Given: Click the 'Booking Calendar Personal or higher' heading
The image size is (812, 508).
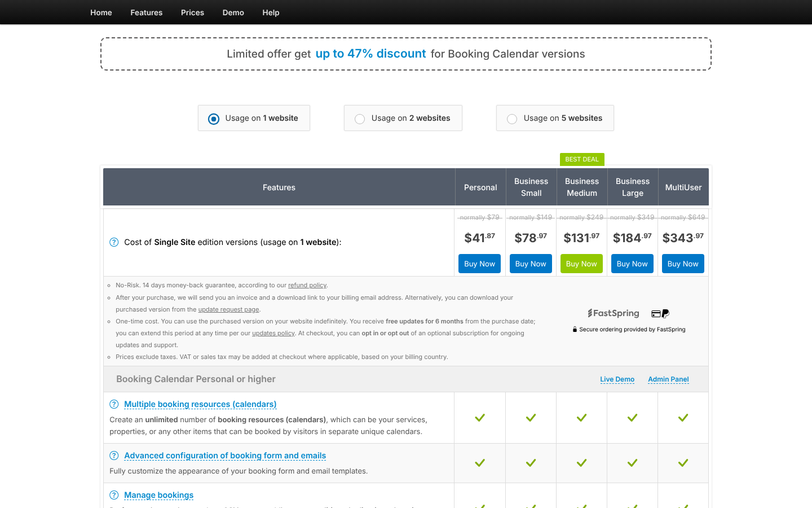Looking at the screenshot, I should coord(196,379).
